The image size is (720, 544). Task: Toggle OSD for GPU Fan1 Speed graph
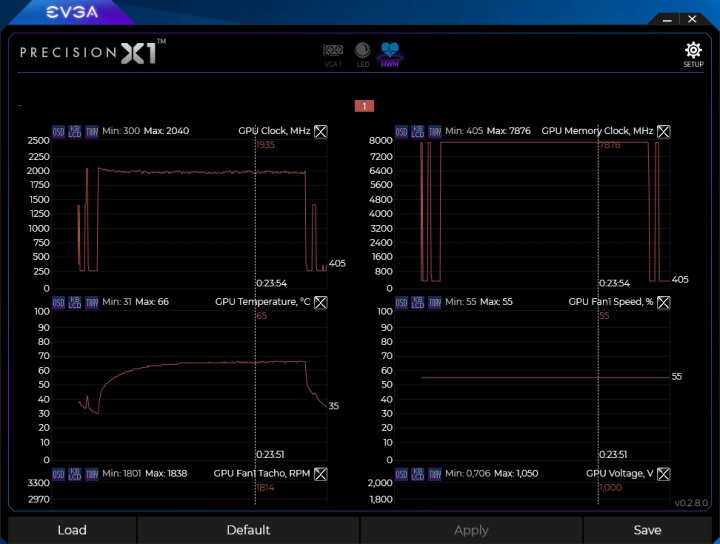click(x=401, y=303)
